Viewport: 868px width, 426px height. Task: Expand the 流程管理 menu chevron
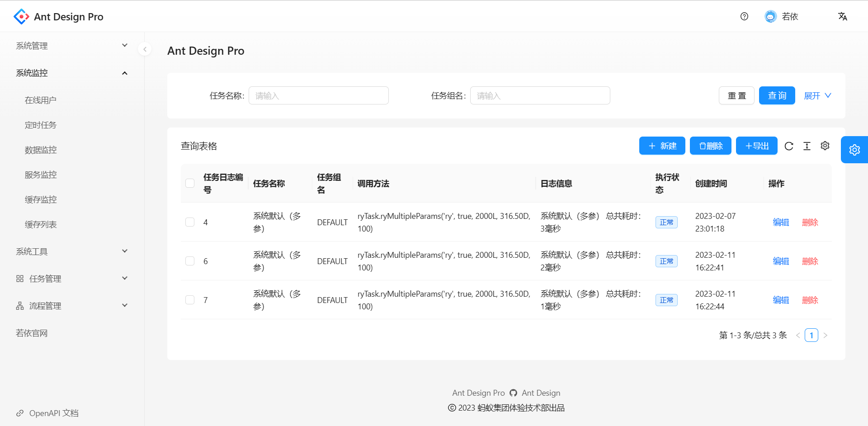(125, 306)
